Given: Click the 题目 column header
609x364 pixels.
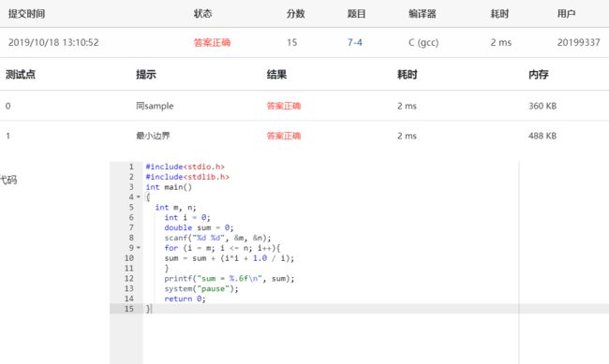Looking at the screenshot, I should coord(357,14).
